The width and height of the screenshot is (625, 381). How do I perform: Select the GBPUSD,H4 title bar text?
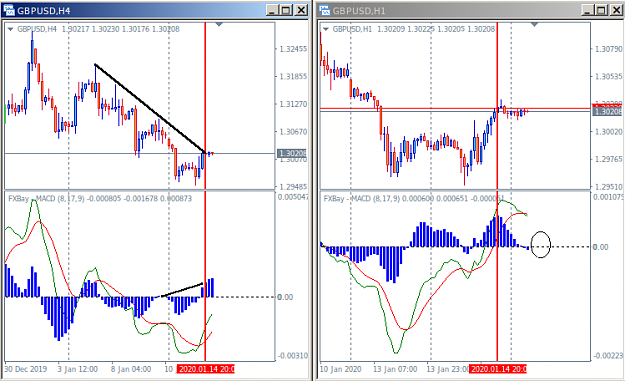(x=44, y=11)
